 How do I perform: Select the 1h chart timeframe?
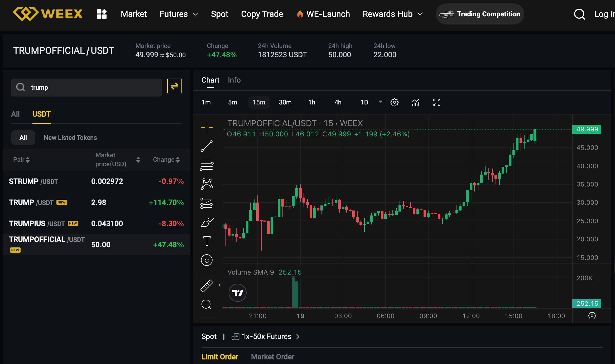(x=311, y=102)
